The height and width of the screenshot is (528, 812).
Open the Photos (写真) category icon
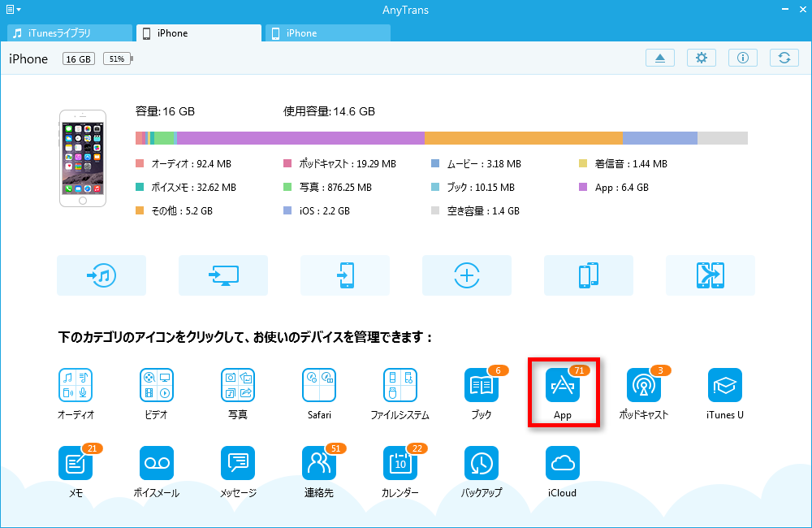[x=238, y=385]
